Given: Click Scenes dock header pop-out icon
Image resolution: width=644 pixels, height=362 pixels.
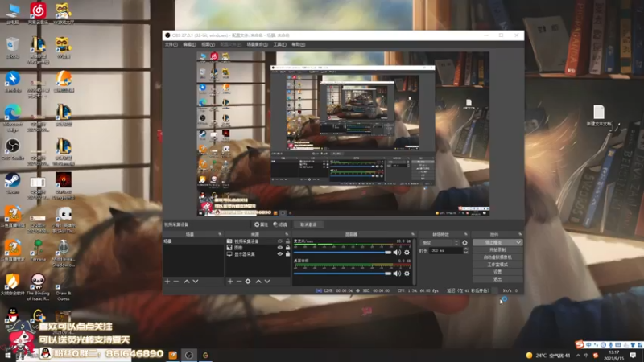Looking at the screenshot, I should (220, 234).
